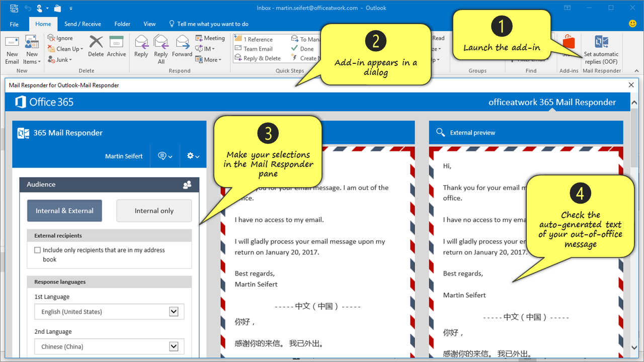Open the Folder tab
Screen dimensions: 644x362
pos(122,24)
